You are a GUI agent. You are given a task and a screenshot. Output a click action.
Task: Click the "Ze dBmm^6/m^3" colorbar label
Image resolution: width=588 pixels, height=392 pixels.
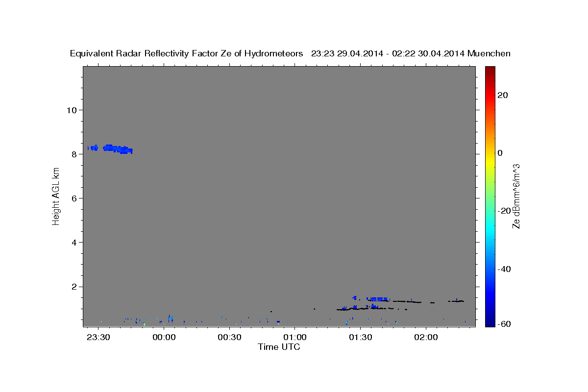(515, 196)
